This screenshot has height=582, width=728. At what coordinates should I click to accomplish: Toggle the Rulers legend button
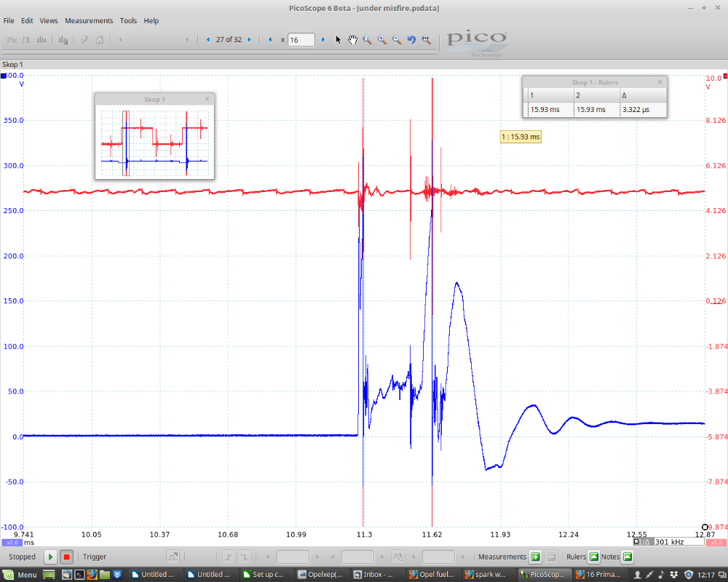coord(593,557)
